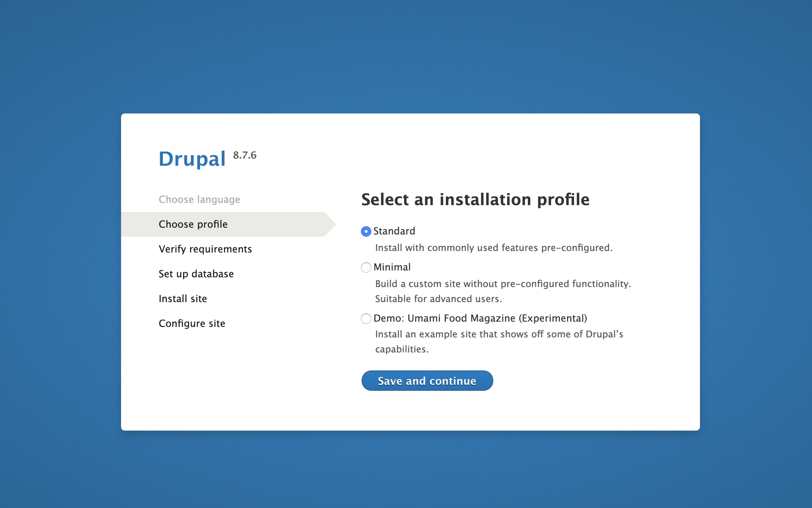Click the Select an installation profile heading

tap(475, 200)
